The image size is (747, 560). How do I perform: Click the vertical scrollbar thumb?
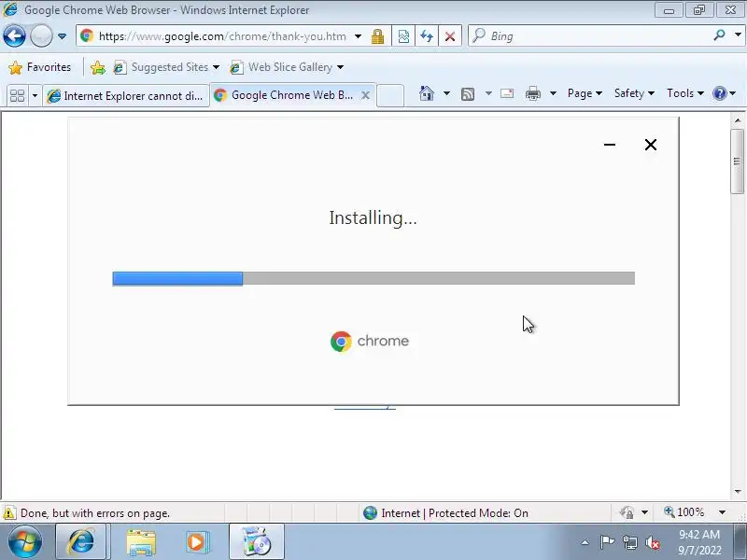pos(737,161)
